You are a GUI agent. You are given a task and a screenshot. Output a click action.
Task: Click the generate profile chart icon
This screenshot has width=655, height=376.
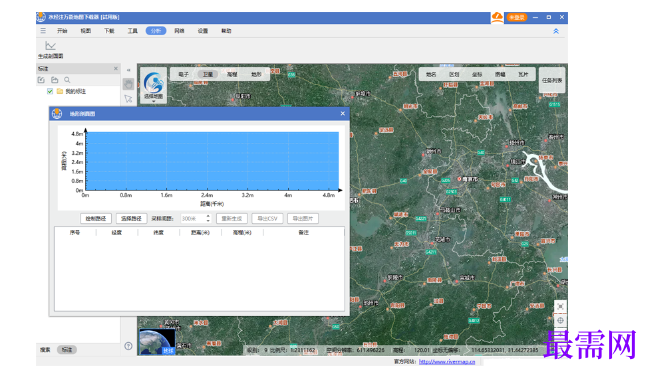coord(51,45)
